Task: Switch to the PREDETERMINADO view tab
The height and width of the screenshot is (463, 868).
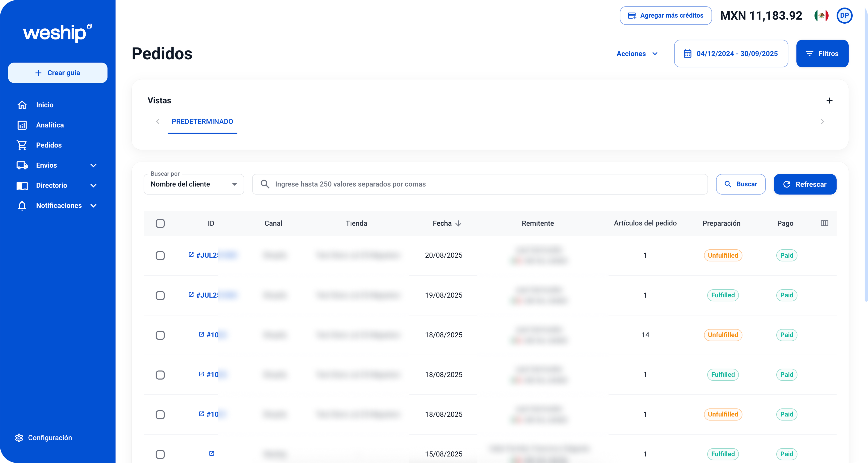Action: point(202,121)
